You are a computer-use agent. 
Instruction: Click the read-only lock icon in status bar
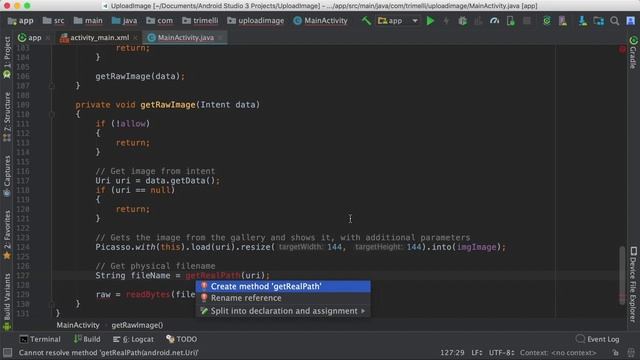[x=616, y=353]
